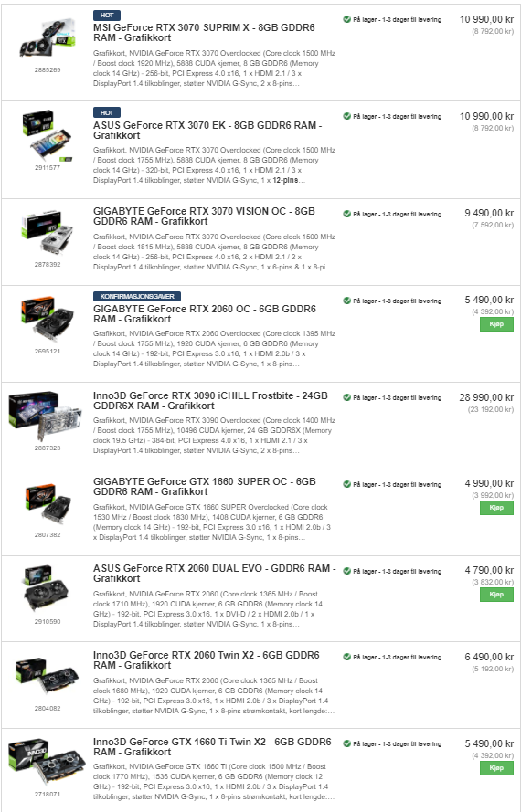Click the in-stock checkmark icon for Inno3D RTX 3090
Screen dimensions: 521x812
(346, 397)
